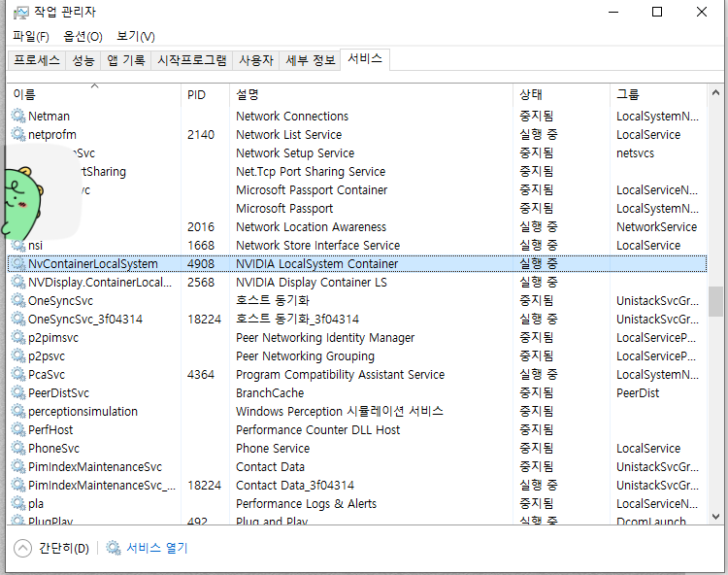Open the 보기(V) menu
Screen dimensions: 728x575
tap(136, 36)
